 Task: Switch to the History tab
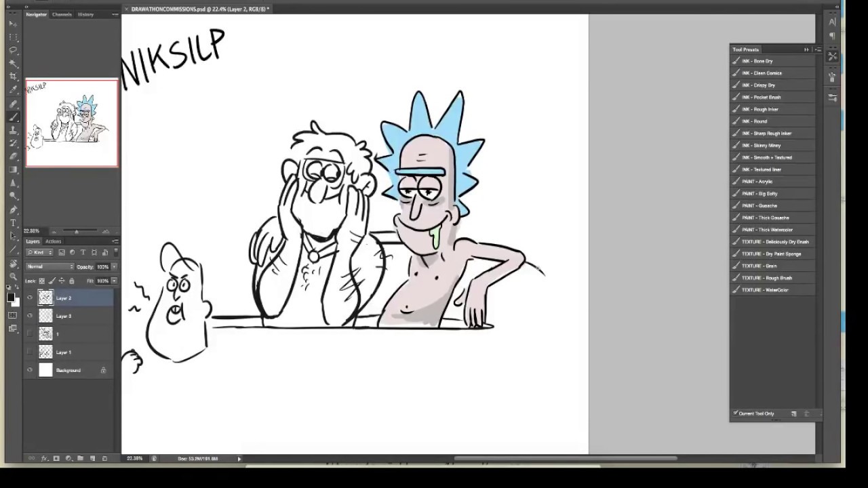[85, 14]
